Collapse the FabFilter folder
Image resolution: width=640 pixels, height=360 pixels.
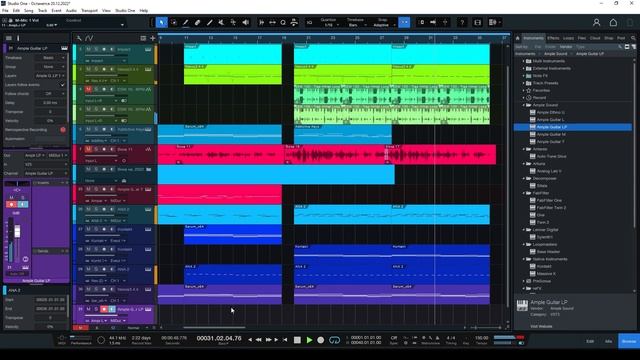(x=524, y=193)
